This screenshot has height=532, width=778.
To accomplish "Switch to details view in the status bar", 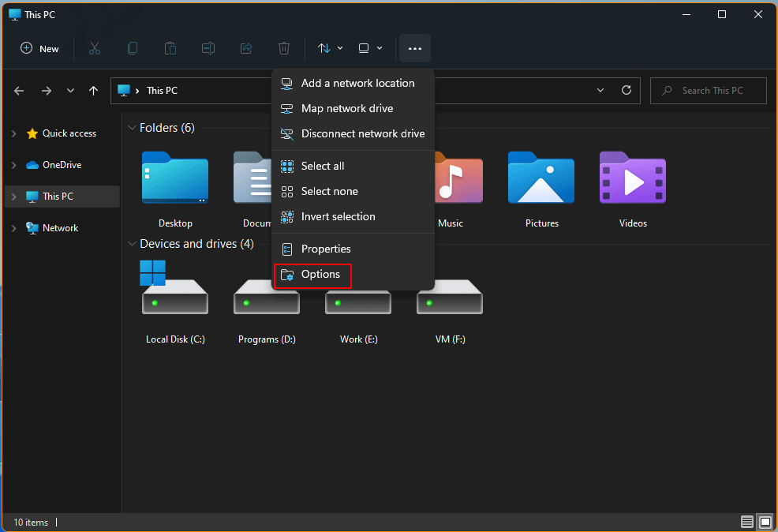I will (x=746, y=522).
